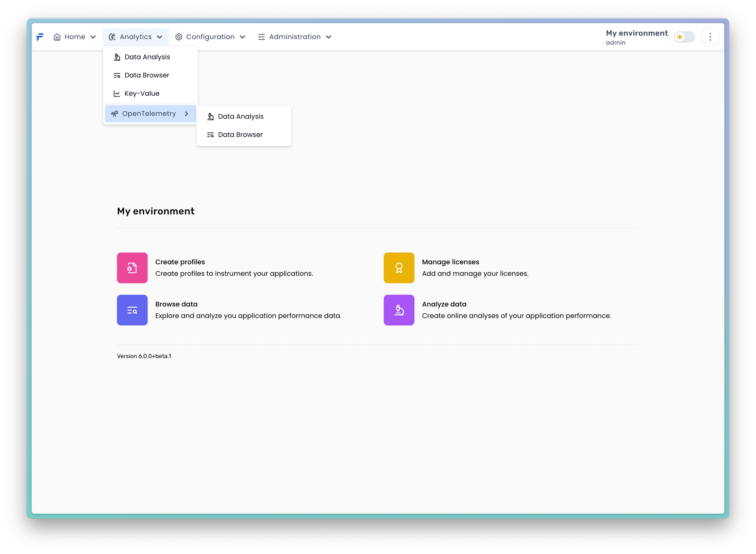Expand the Administration dropdown chevron
This screenshot has height=554, width=756.
[328, 37]
